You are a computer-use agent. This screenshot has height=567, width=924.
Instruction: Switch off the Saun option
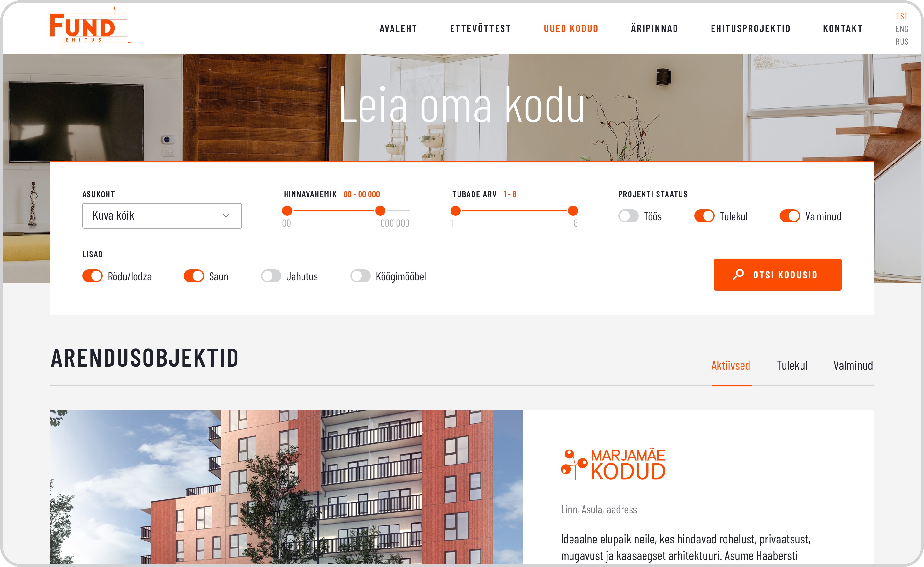point(194,276)
